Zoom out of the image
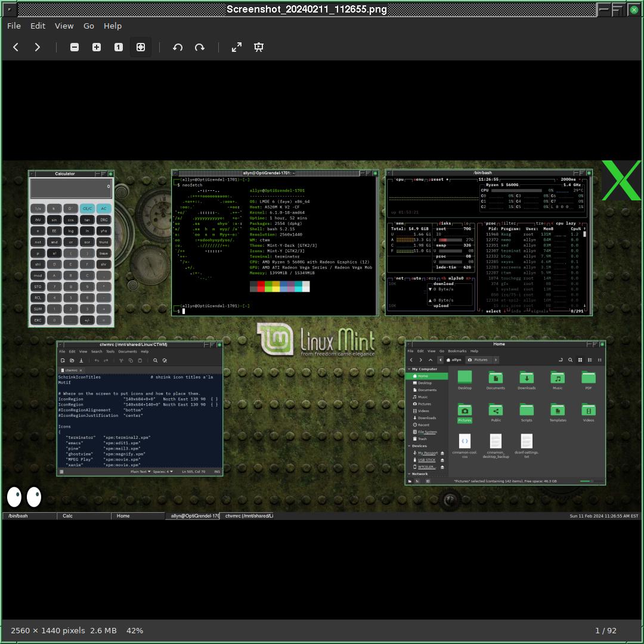Viewport: 644px width, 644px height. pyautogui.click(x=75, y=47)
